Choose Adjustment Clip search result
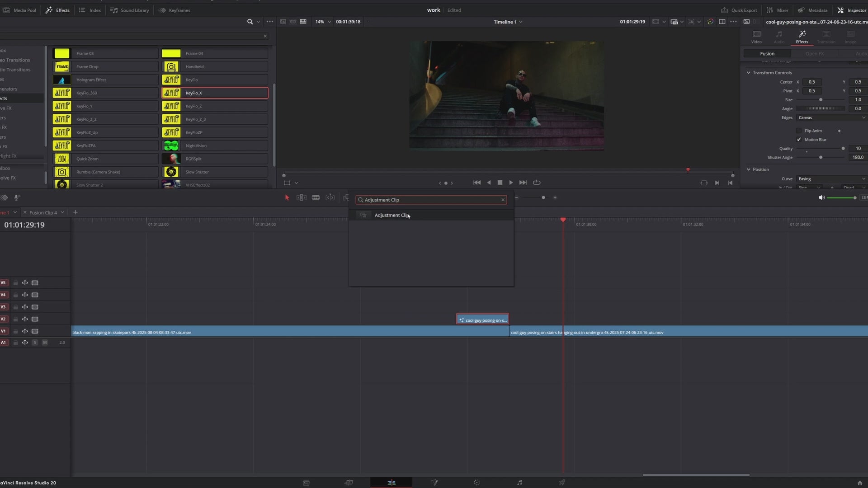Screen dimensions: 868x488 coord(392,215)
